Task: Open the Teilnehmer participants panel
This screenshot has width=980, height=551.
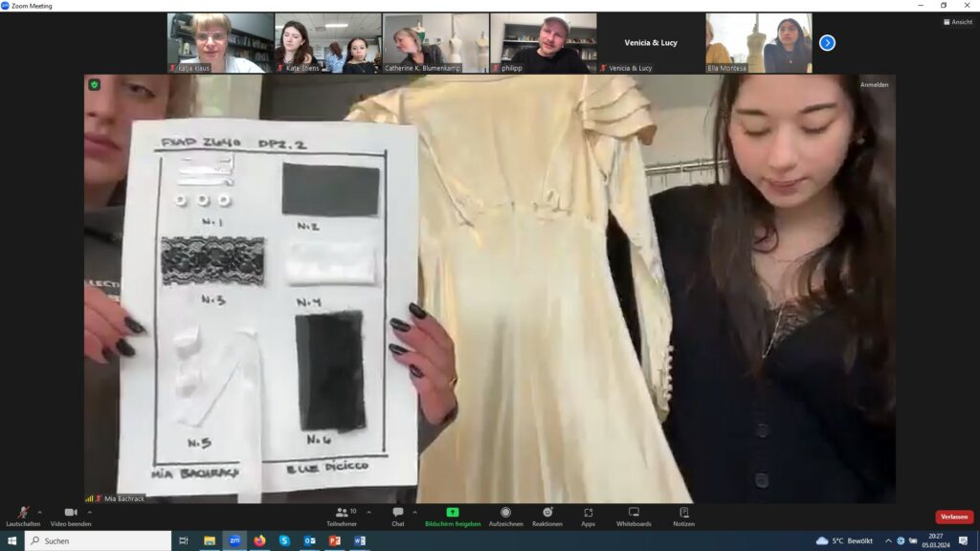Action: 342,515
